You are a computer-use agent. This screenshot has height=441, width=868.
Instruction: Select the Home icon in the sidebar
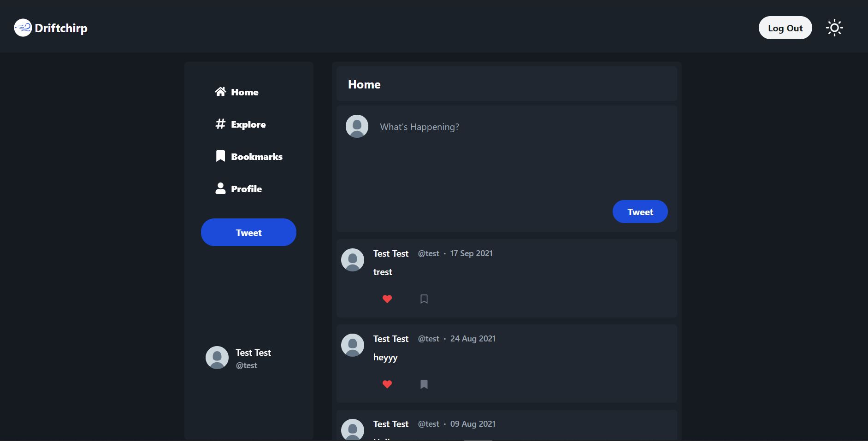[220, 91]
